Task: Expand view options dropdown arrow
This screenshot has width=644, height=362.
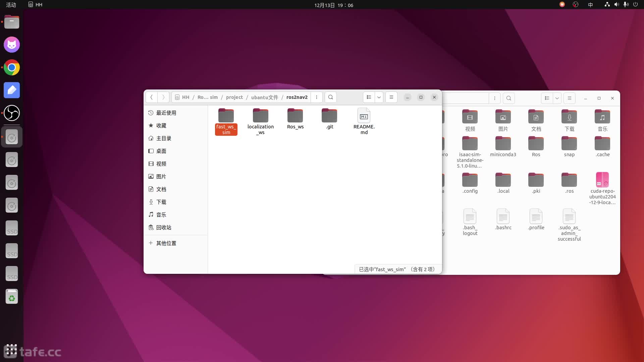Action: click(x=379, y=97)
